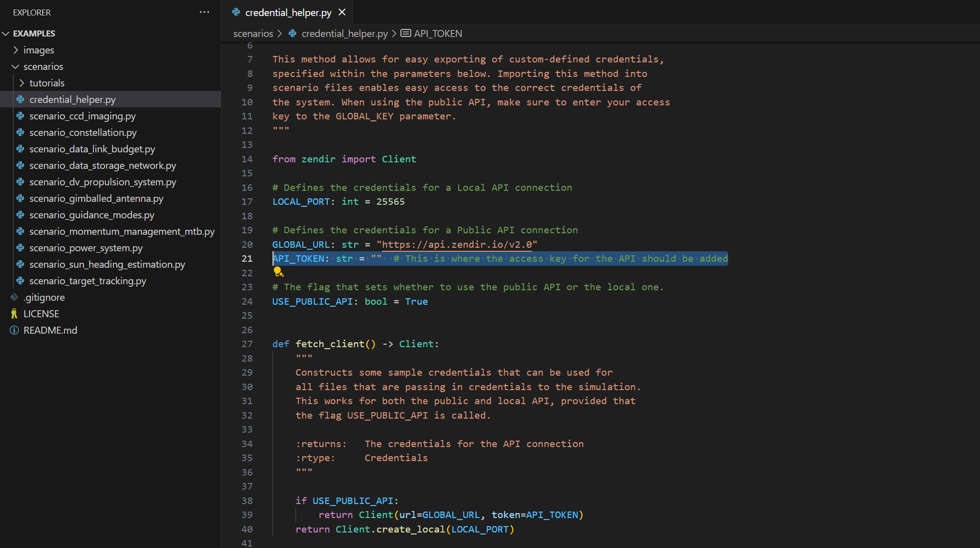Click the yellow lightbulb code action icon
980x548 pixels.
[278, 271]
